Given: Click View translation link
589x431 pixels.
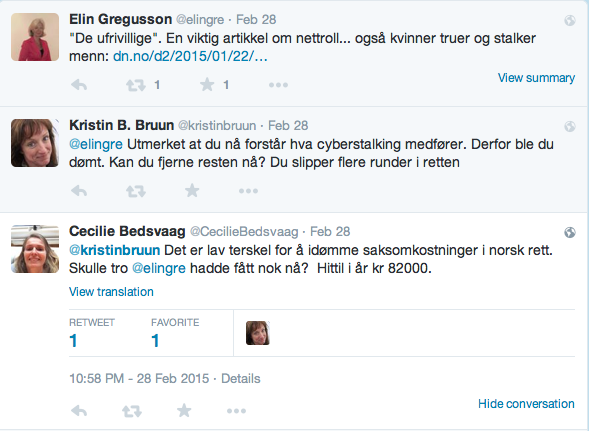Looking at the screenshot, I should [x=111, y=292].
